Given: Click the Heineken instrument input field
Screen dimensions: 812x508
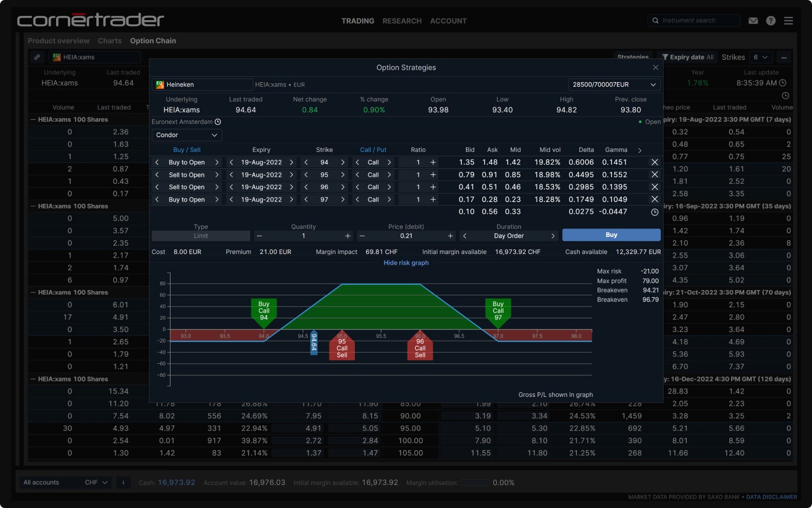Looking at the screenshot, I should point(202,84).
